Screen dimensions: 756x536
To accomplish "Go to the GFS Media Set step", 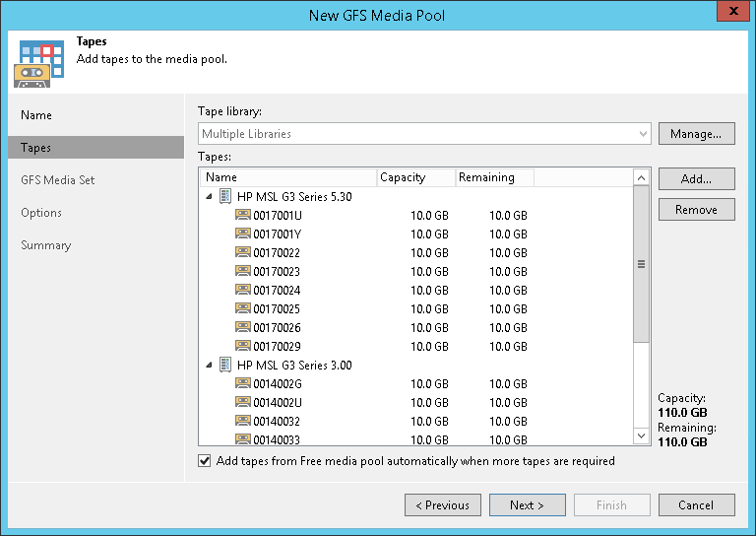I will (x=58, y=180).
